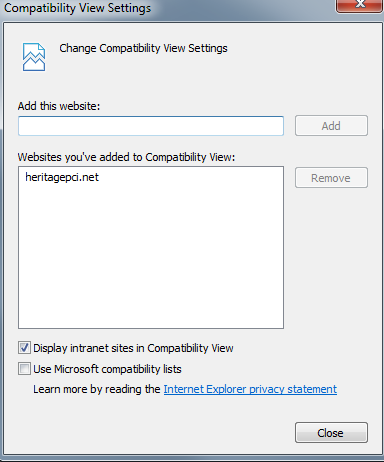
Task: Close the dialog with the red X
Action: [359, 5]
